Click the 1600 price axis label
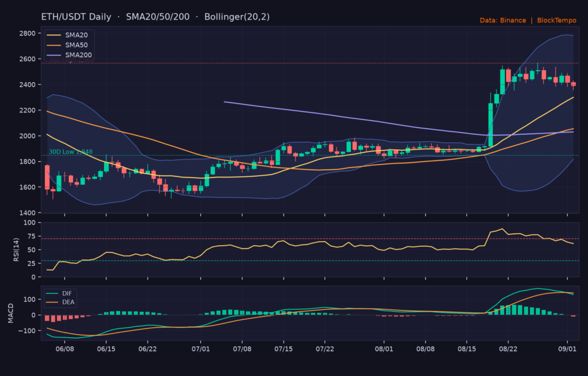This screenshot has width=588, height=376. 28,187
